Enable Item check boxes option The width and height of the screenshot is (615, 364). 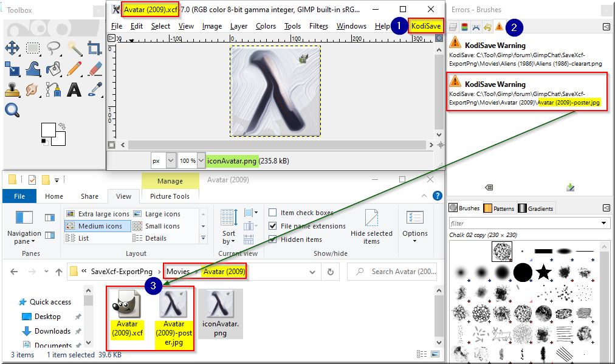[x=273, y=213]
